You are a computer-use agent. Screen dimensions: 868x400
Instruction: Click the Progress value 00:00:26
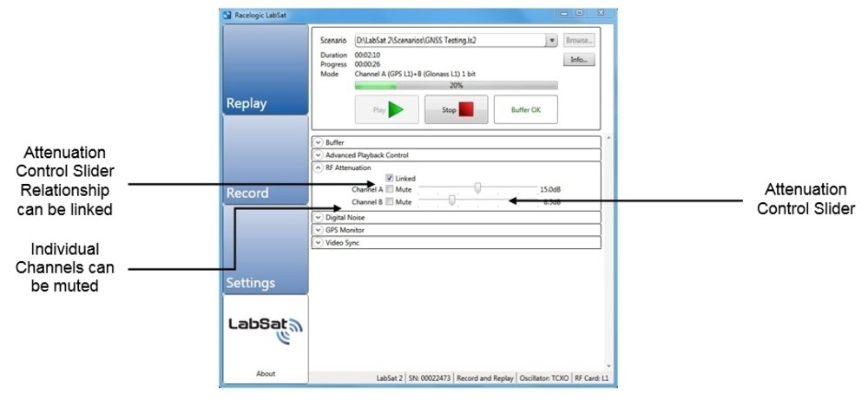pyautogui.click(x=367, y=64)
